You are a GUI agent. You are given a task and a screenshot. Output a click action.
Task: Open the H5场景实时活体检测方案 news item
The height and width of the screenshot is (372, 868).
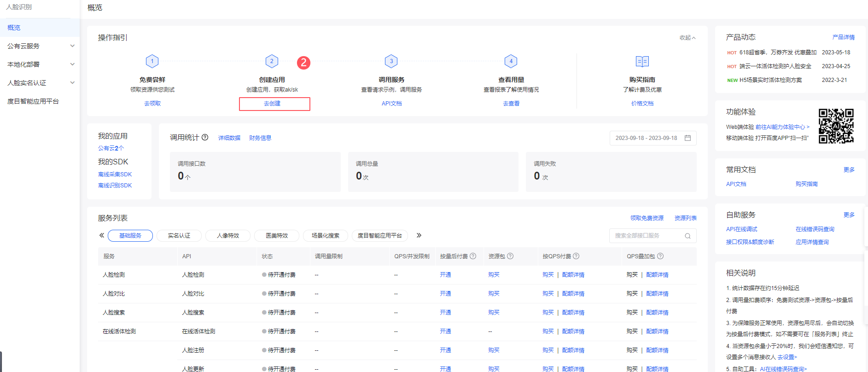[771, 80]
